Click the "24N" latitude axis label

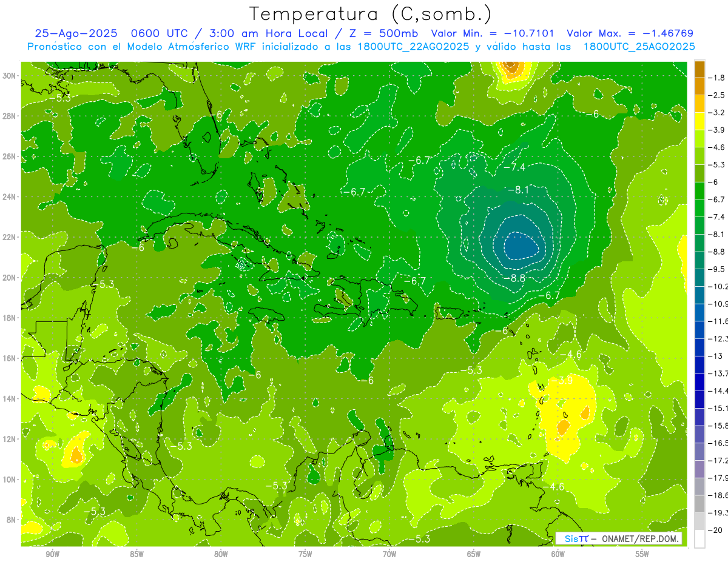10,197
